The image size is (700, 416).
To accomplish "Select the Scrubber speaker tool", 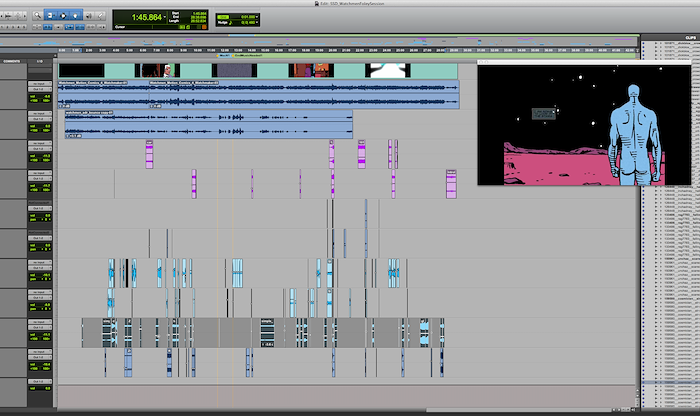I will [x=88, y=16].
